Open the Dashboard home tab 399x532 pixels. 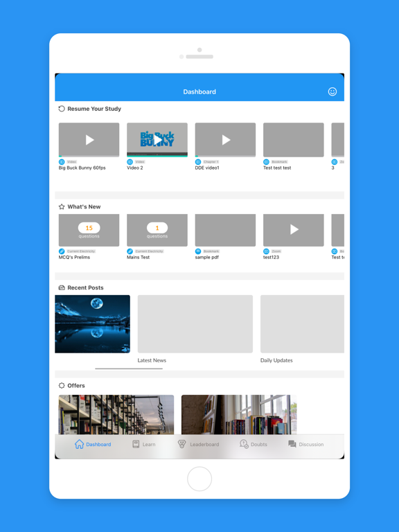[93, 444]
